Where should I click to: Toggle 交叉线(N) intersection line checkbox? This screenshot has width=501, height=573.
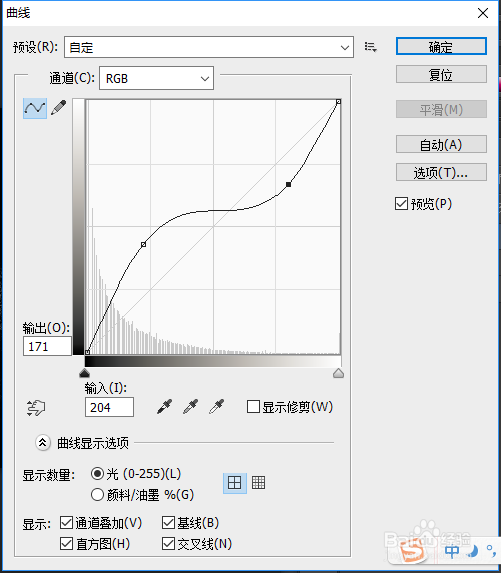pyautogui.click(x=168, y=543)
